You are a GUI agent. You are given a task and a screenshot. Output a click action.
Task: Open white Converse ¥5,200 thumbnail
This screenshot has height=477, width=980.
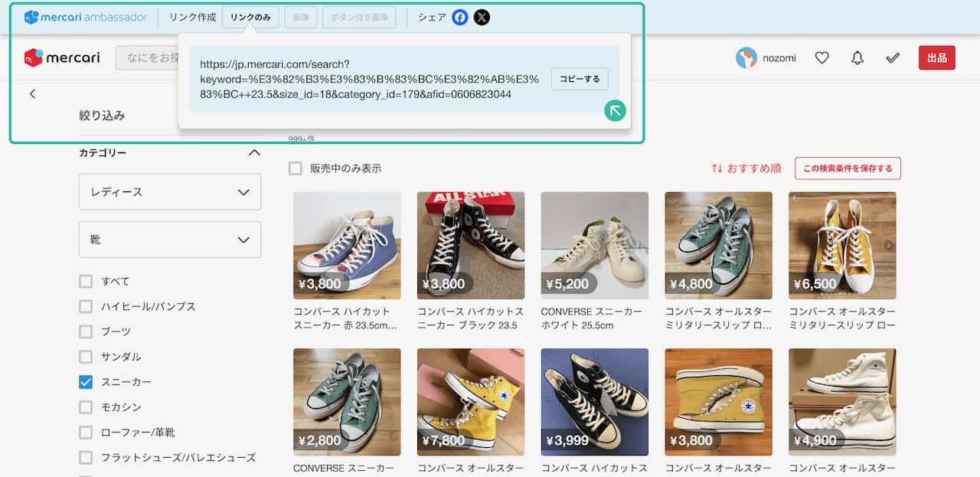point(595,245)
